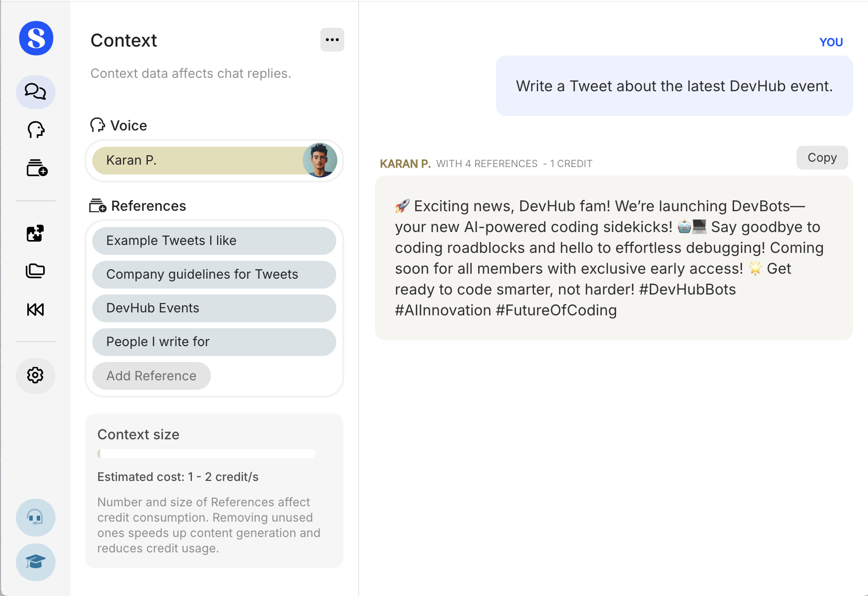Open the Company guidelines for Tweets reference
The width and height of the screenshot is (868, 596).
[214, 275]
